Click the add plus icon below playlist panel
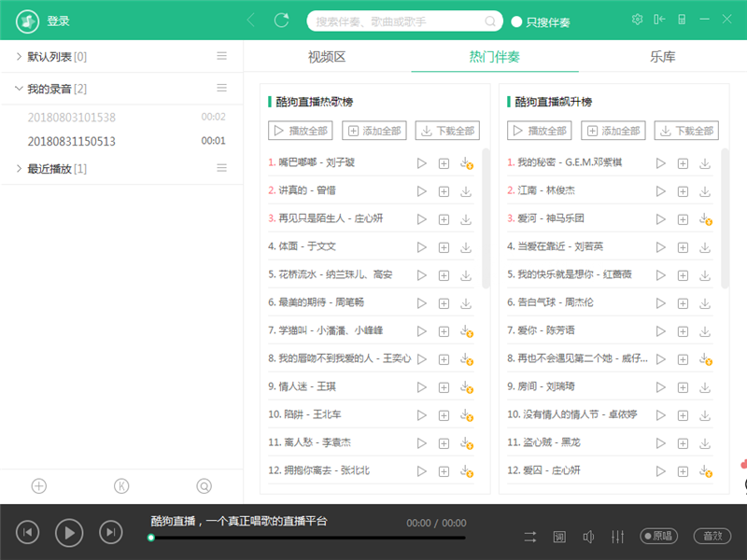This screenshot has height=560, width=747. (38, 485)
